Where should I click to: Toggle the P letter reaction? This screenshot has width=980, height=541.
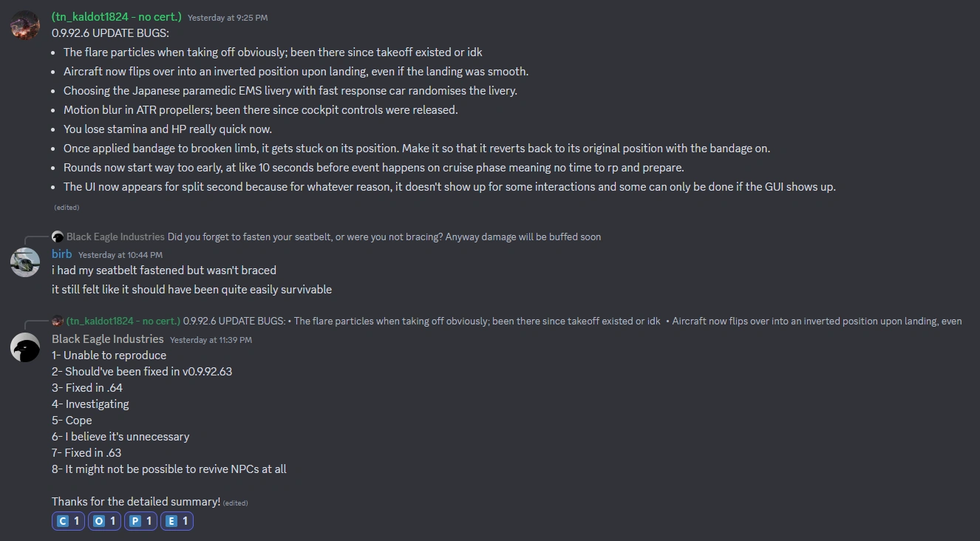point(140,521)
